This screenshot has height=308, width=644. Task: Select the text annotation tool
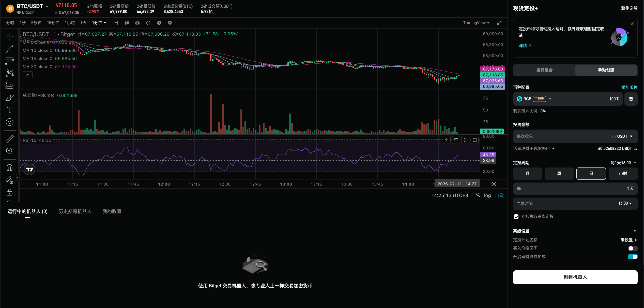pyautogui.click(x=9, y=110)
